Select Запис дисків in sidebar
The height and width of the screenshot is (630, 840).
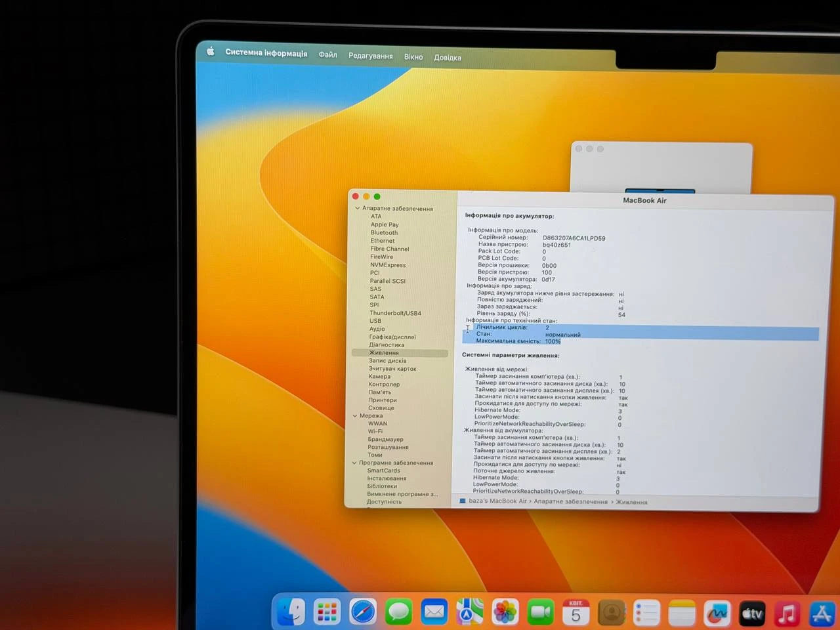click(x=387, y=360)
